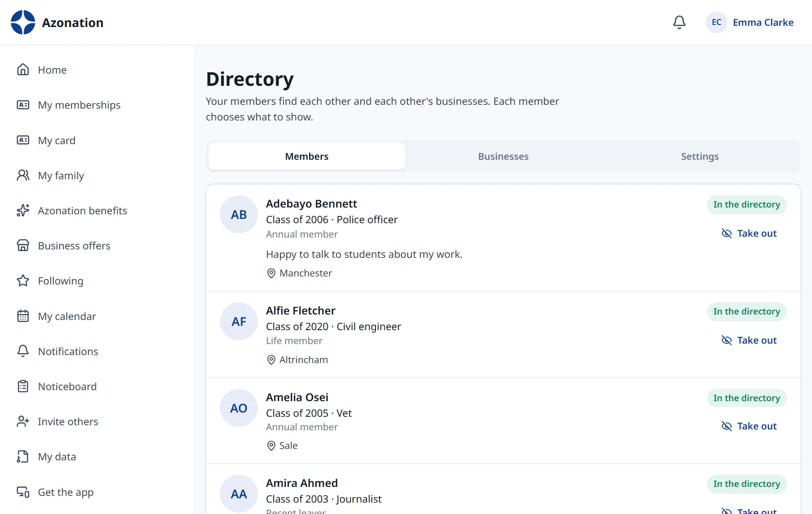Viewport: 812px width, 514px height.
Task: Click the Get the app devices icon
Action: (x=23, y=492)
